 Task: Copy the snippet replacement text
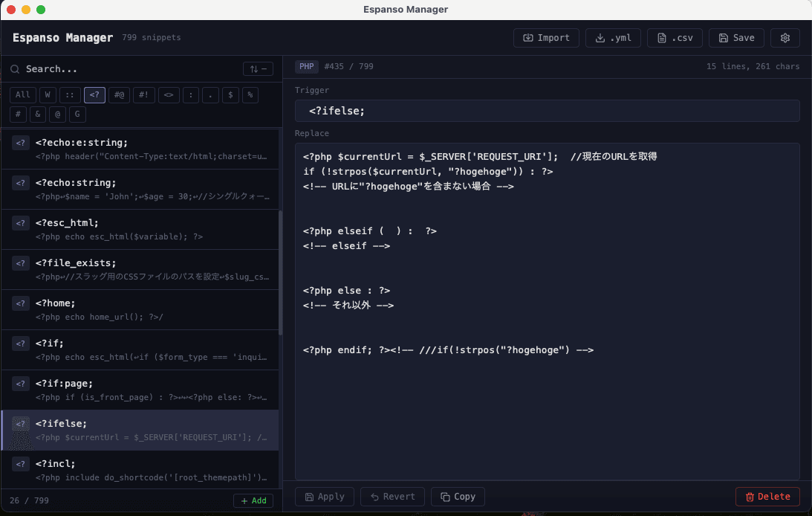pyautogui.click(x=458, y=497)
